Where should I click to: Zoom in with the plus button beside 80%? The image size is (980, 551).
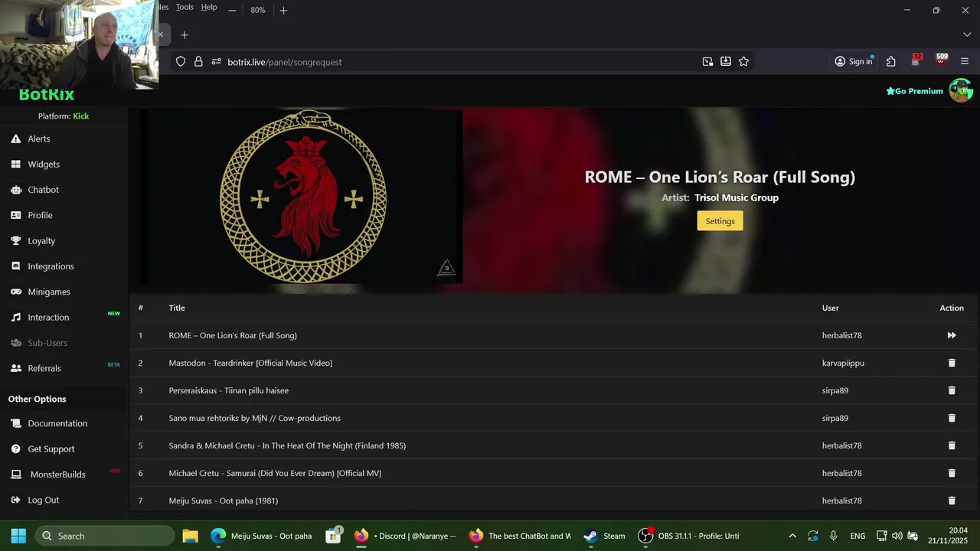coord(283,10)
